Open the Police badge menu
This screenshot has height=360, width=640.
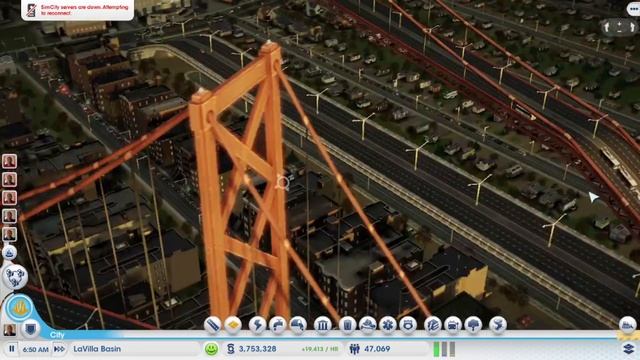point(408,325)
